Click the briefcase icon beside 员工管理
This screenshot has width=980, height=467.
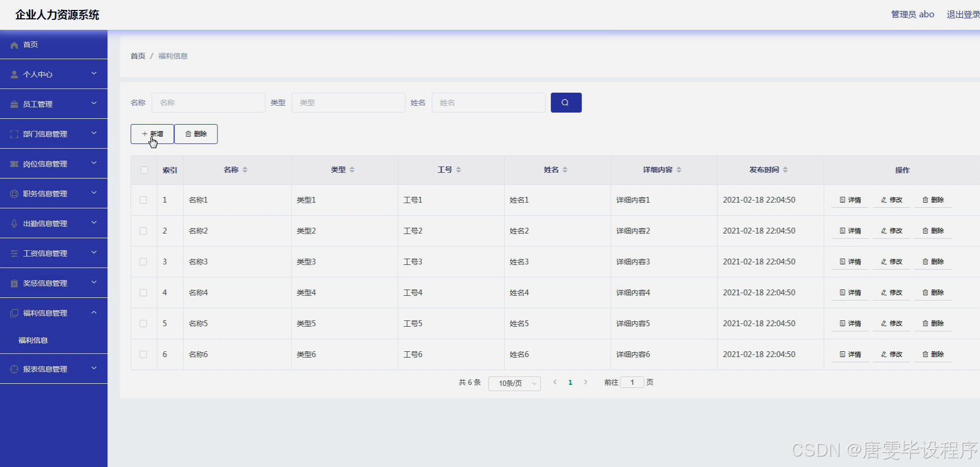(14, 104)
